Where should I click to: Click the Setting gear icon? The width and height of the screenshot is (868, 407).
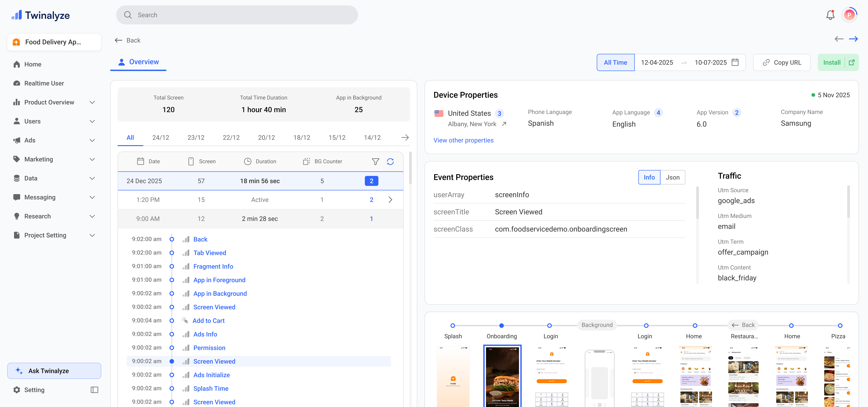(x=17, y=390)
